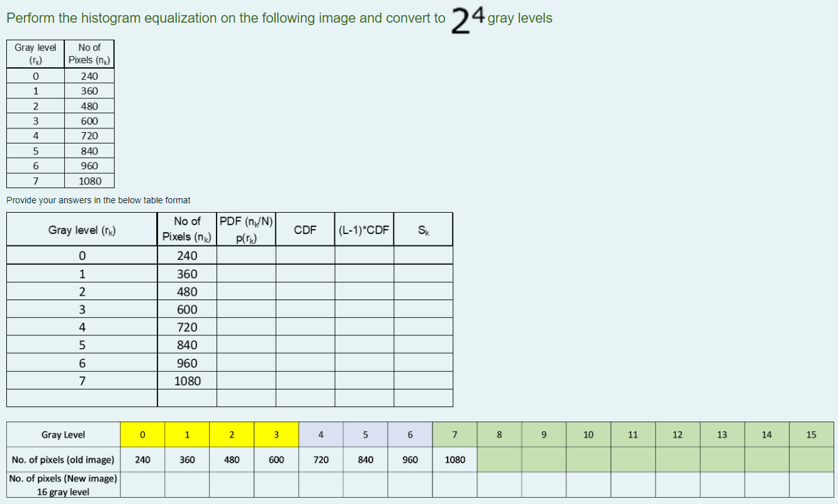Select 240 value in the given data table
Viewport: 838px width, 504px height.
(89, 76)
